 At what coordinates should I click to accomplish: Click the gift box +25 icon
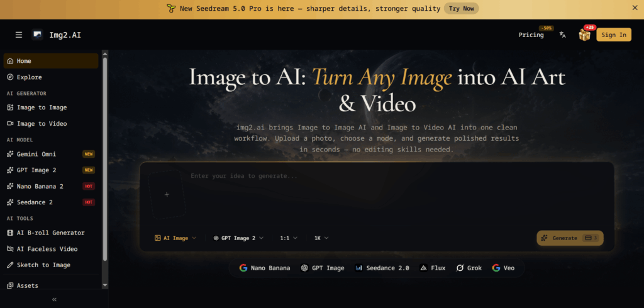click(584, 35)
